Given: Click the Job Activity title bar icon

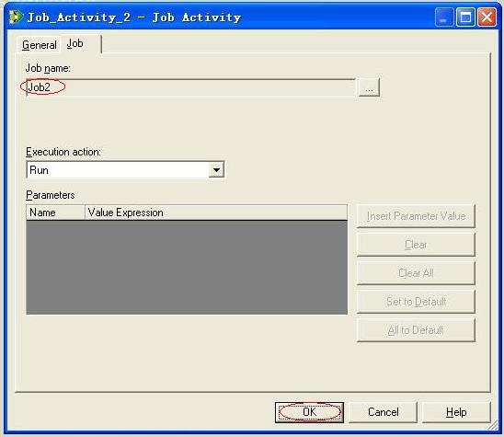Looking at the screenshot, I should [x=16, y=17].
